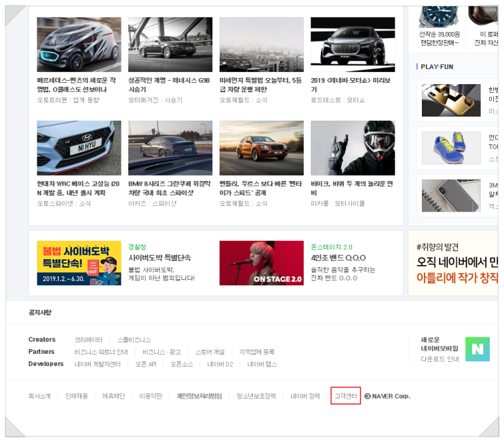Open the wristwatch product thumbnail
The height and width of the screenshot is (442, 504).
pyautogui.click(x=439, y=16)
